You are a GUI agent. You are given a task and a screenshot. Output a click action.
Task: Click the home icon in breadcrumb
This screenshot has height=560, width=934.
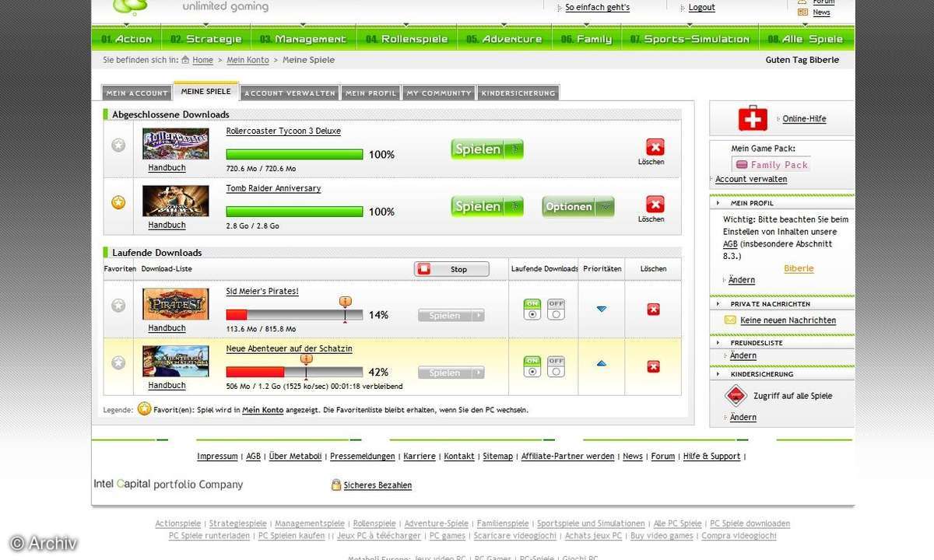185,59
